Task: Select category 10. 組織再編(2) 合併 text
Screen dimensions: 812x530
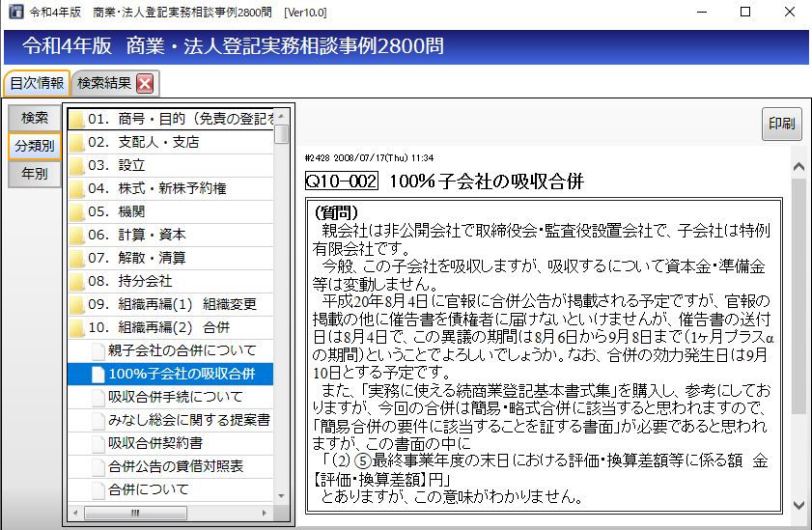Action: tap(158, 327)
